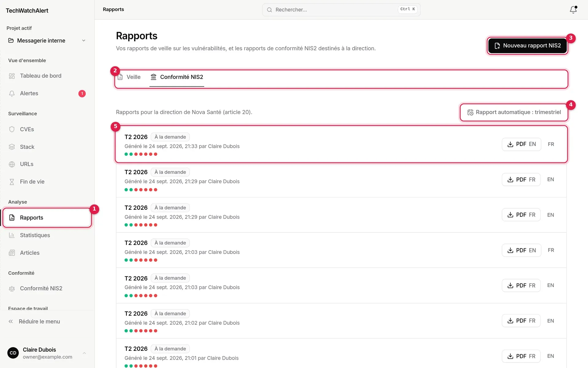Click the Alertes badge showing 1

[82, 94]
